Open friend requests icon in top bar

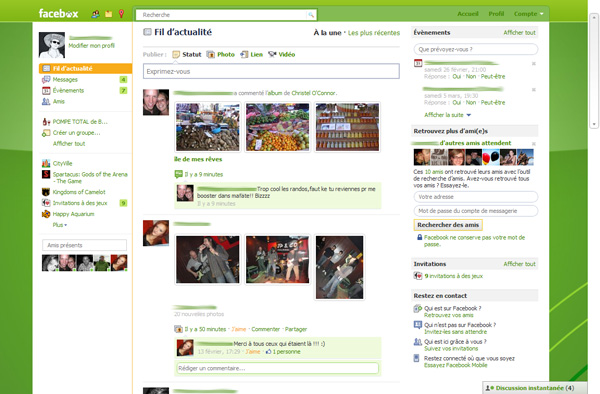95,14
